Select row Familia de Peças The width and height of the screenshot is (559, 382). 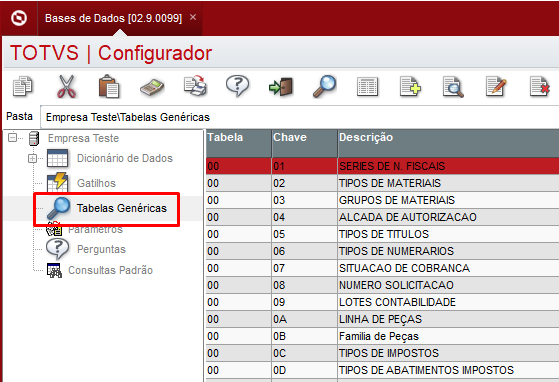[x=383, y=336]
